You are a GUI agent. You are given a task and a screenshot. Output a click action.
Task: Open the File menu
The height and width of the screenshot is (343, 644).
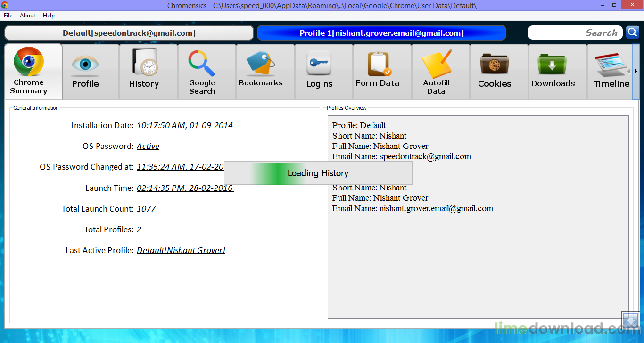[x=8, y=16]
